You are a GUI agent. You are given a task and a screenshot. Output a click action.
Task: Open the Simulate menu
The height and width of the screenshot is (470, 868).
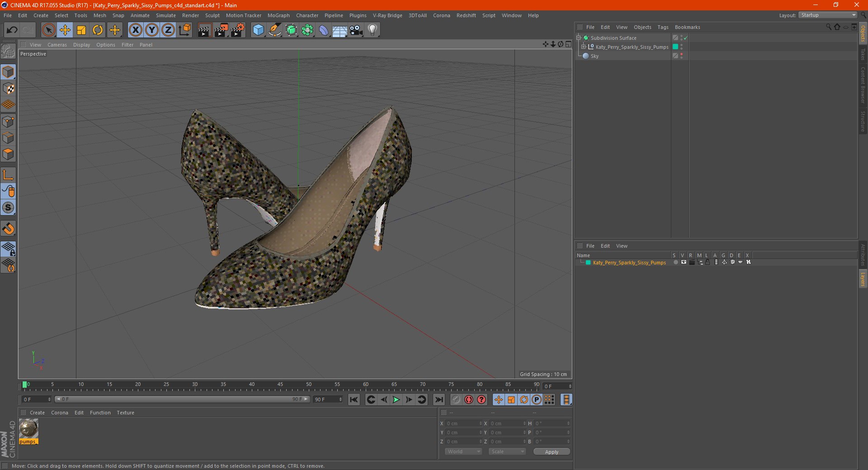pyautogui.click(x=166, y=15)
